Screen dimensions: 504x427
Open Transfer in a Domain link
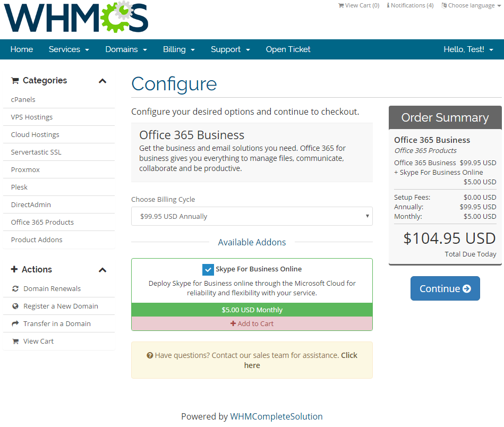click(59, 323)
